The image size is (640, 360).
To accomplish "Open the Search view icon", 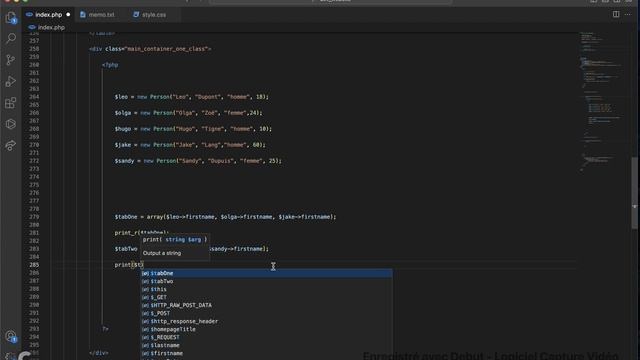I will (11, 38).
